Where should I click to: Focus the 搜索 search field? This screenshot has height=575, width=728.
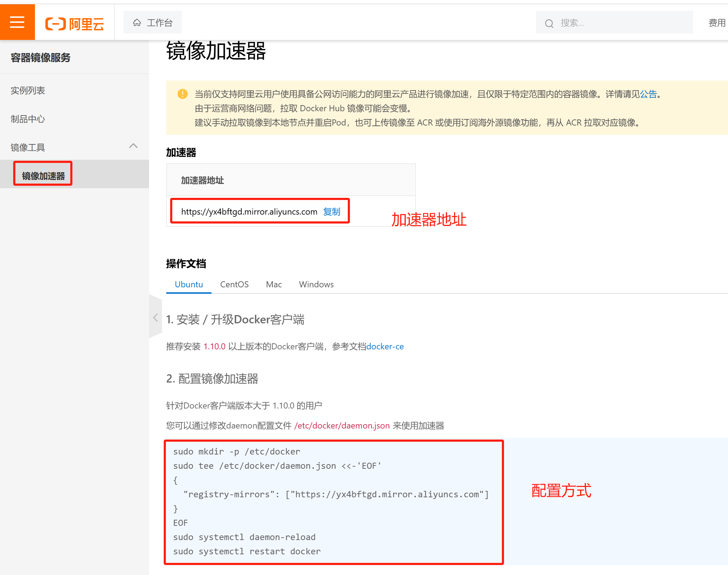(614, 23)
